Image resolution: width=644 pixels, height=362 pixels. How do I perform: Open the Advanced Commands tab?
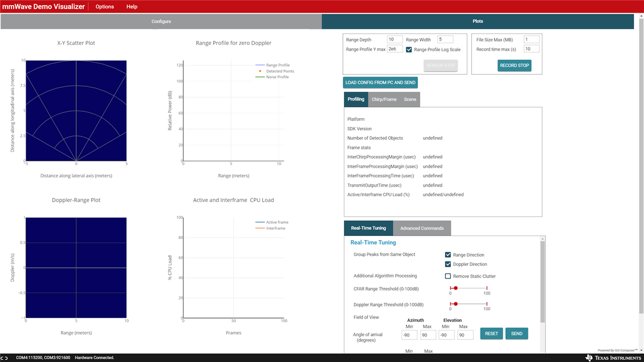click(x=422, y=228)
